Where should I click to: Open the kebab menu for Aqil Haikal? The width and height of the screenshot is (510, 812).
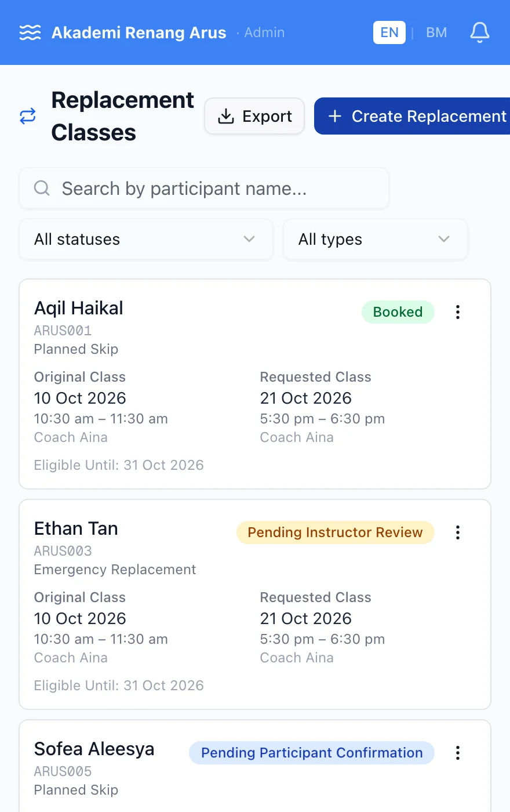coord(458,312)
